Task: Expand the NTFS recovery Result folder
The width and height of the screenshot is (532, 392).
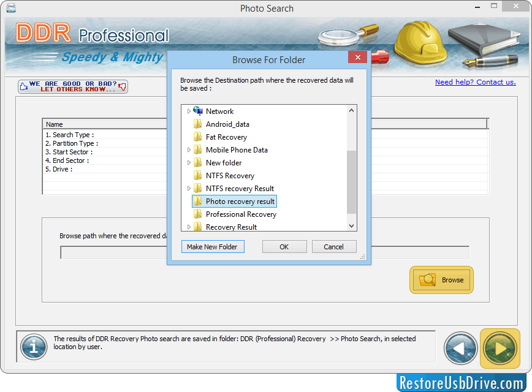Action: 189,189
